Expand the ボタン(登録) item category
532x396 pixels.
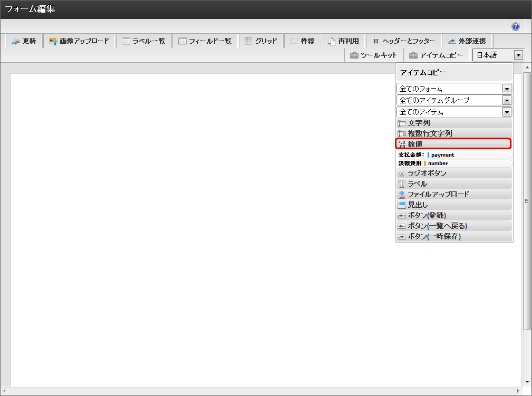click(x=454, y=215)
